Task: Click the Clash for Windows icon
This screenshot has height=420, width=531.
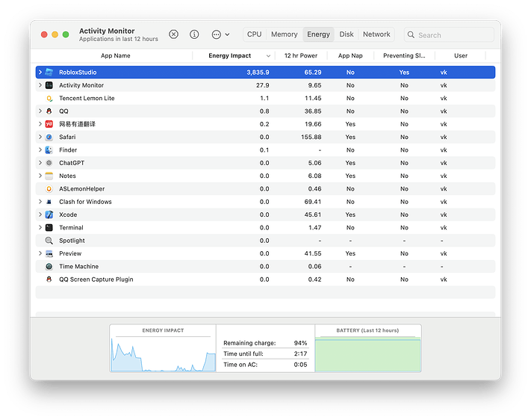Action: click(x=49, y=202)
